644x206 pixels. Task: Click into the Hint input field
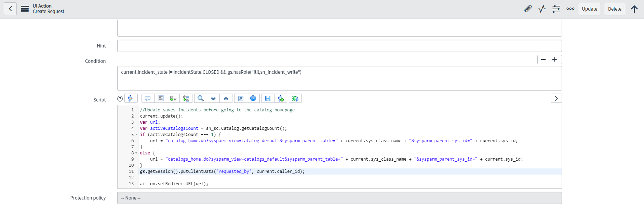(x=339, y=46)
